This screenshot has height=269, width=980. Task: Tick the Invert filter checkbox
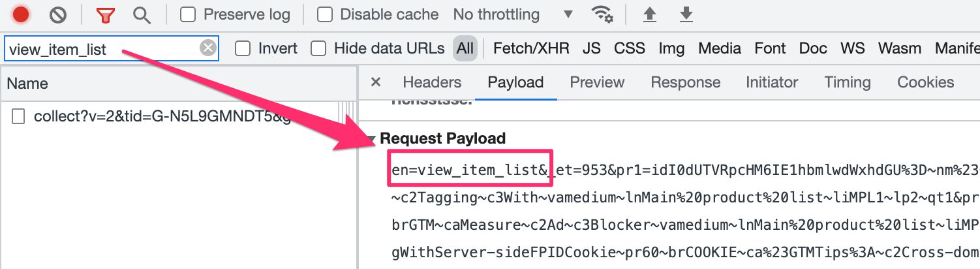tap(243, 48)
